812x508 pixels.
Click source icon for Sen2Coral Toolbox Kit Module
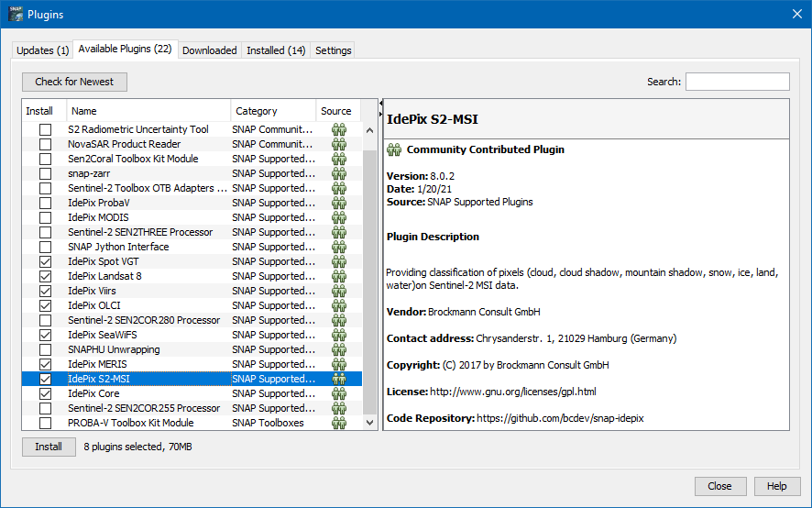click(x=339, y=159)
